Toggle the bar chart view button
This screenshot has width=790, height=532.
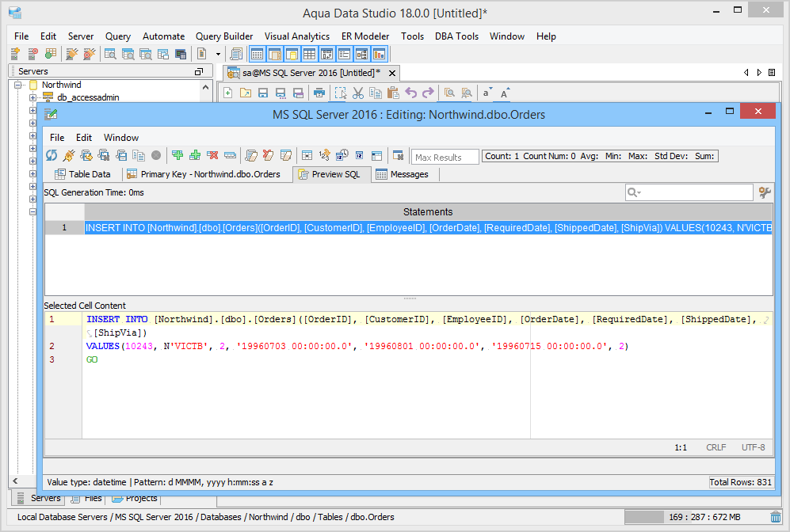[x=379, y=54]
